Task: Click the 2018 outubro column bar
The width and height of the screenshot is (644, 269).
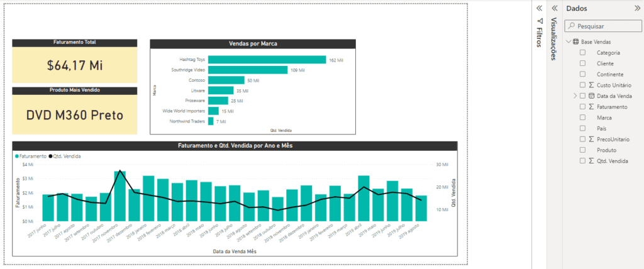Action: (277, 209)
